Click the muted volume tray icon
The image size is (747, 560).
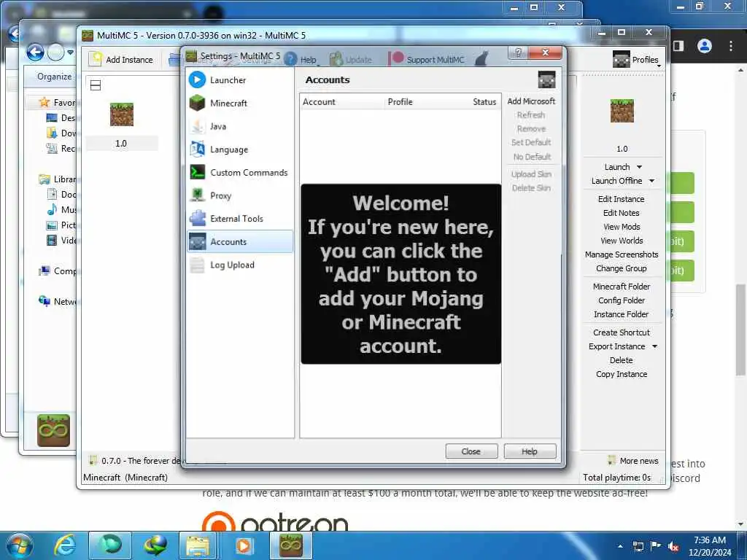pyautogui.click(x=673, y=546)
